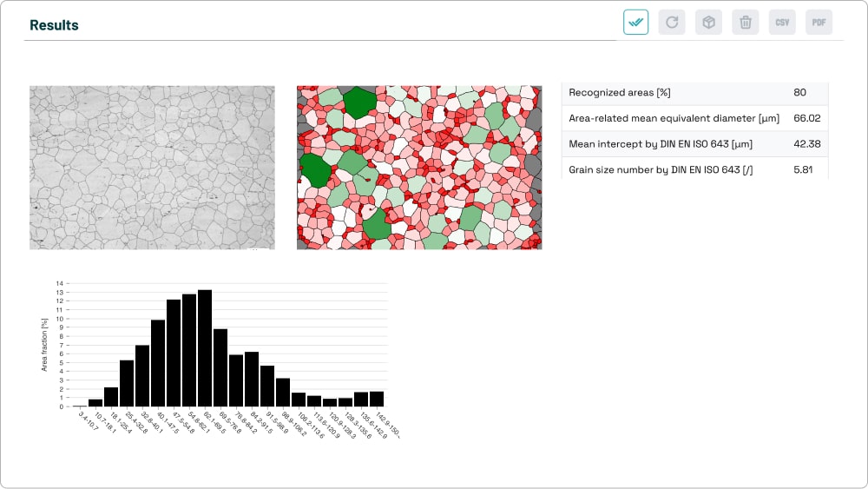Open the grayscale micrograph image
Viewport: 868px width, 489px height.
(x=152, y=168)
